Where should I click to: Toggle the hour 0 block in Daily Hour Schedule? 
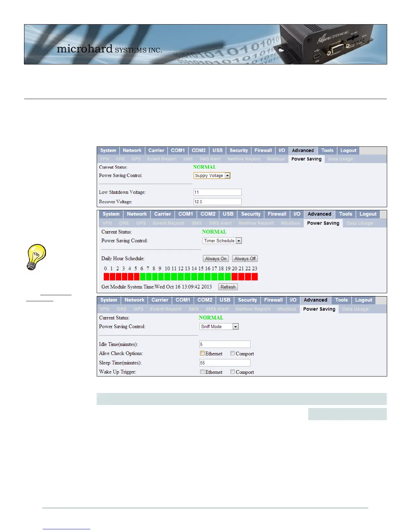point(106,277)
